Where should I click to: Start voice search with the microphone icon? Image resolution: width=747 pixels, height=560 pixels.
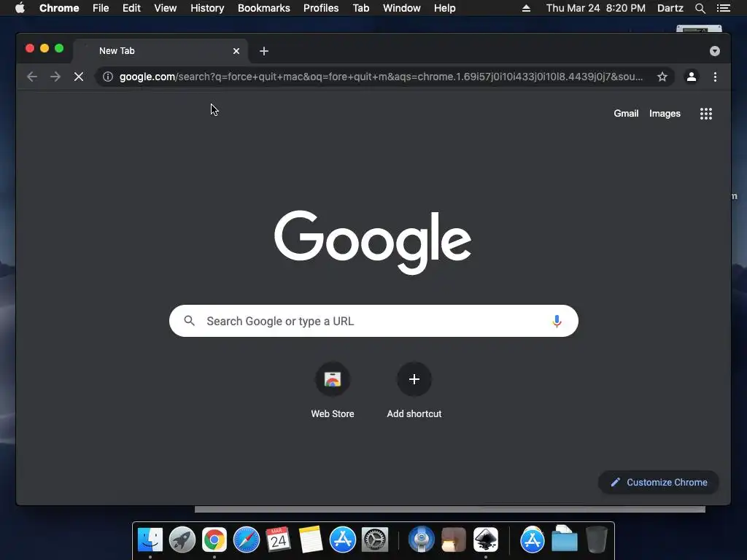[557, 322]
